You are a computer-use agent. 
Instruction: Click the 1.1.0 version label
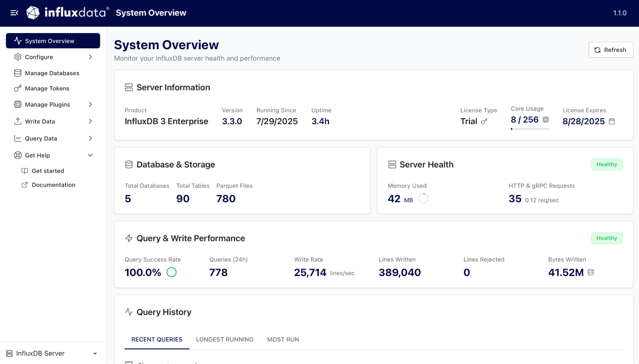point(620,13)
